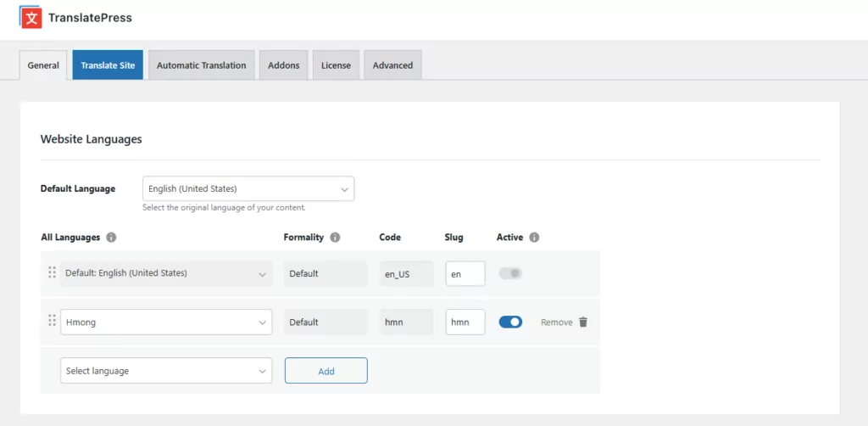The image size is (868, 426).
Task: Click the Default Language label
Action: click(x=78, y=188)
